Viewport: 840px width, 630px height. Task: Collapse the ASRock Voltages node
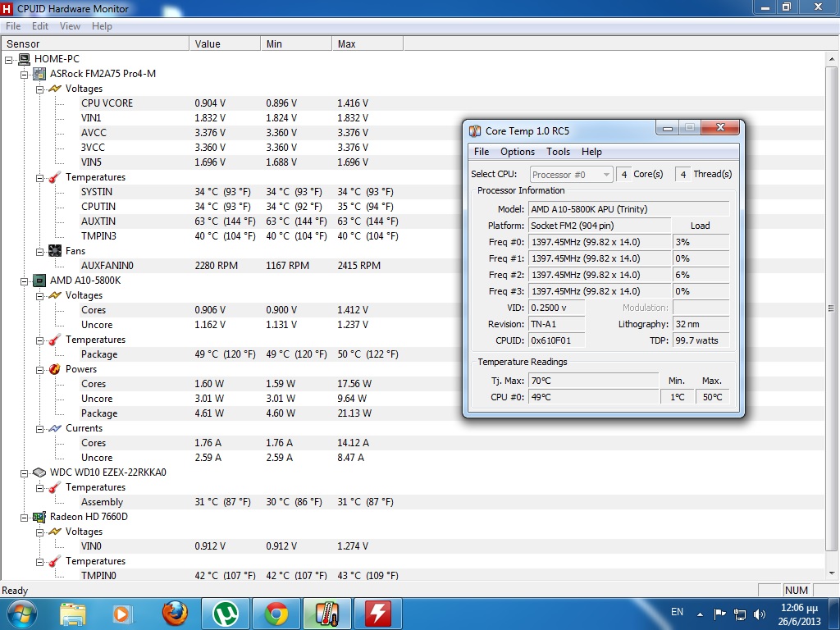coord(39,89)
